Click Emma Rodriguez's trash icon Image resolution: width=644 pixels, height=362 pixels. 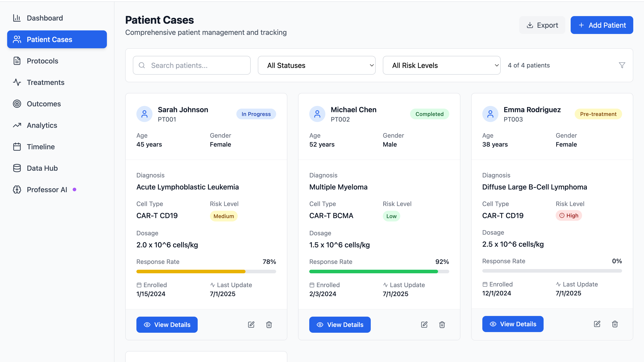coord(615,324)
